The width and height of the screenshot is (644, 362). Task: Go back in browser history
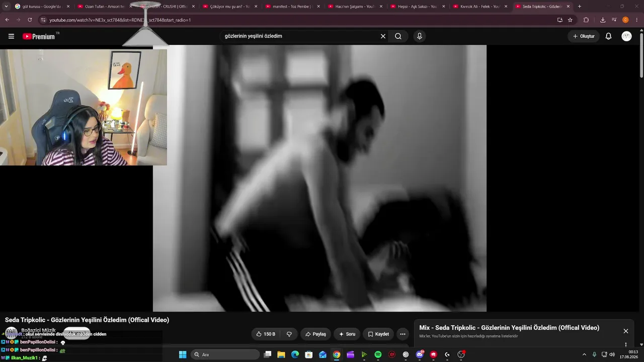[x=7, y=20]
